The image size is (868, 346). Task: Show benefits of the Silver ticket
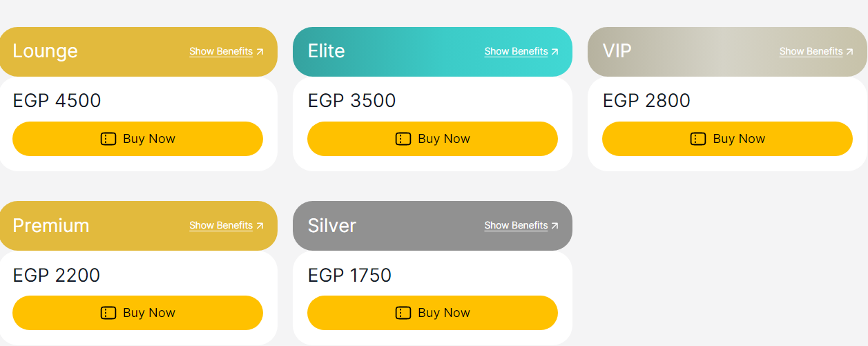pos(516,226)
